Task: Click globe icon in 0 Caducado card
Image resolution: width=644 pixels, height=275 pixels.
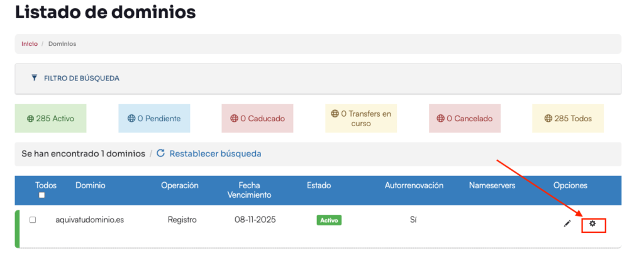Action: pos(235,119)
